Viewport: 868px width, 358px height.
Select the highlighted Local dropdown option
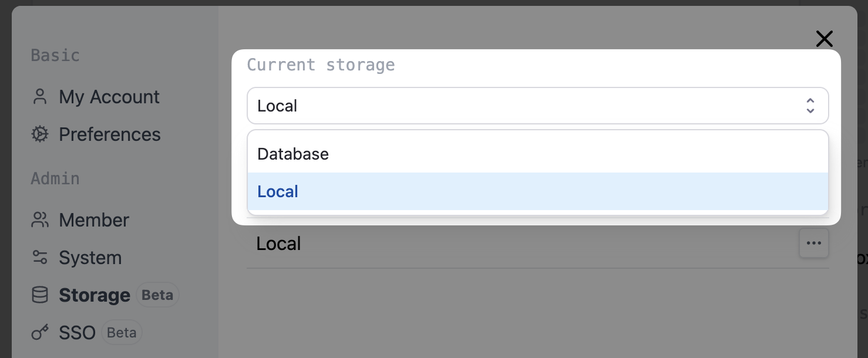click(x=278, y=191)
